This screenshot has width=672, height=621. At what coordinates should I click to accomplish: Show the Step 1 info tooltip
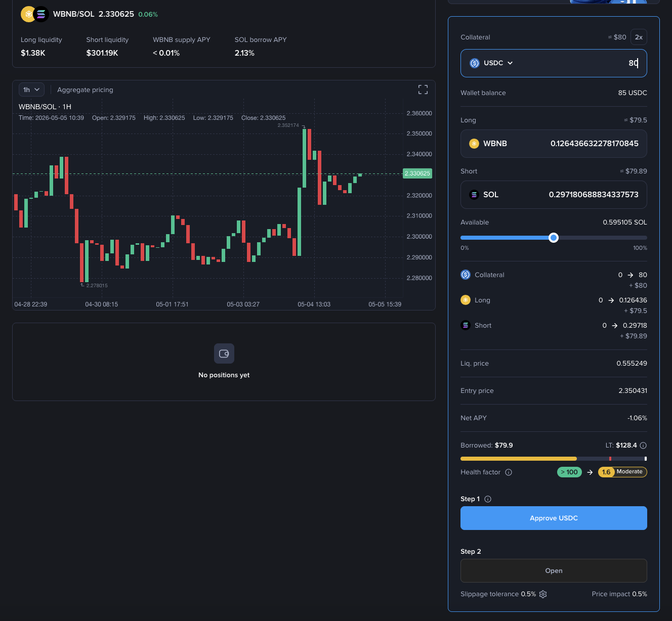(488, 499)
